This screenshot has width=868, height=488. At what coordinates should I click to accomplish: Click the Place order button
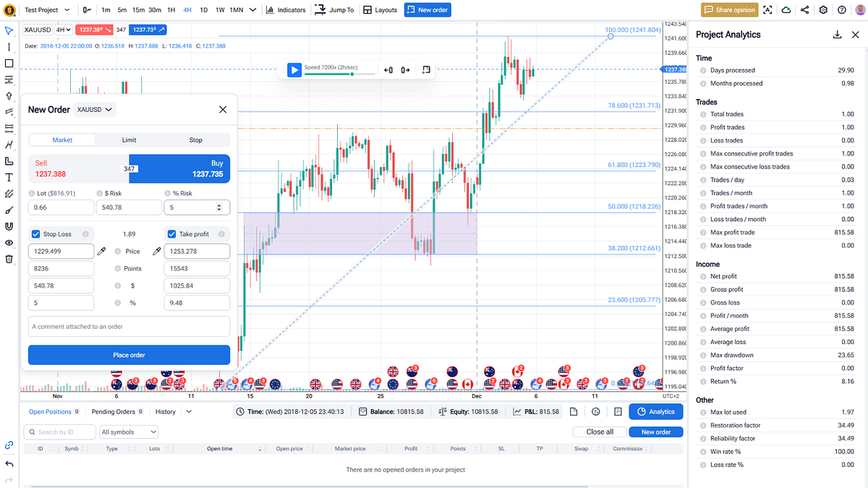[x=129, y=355]
